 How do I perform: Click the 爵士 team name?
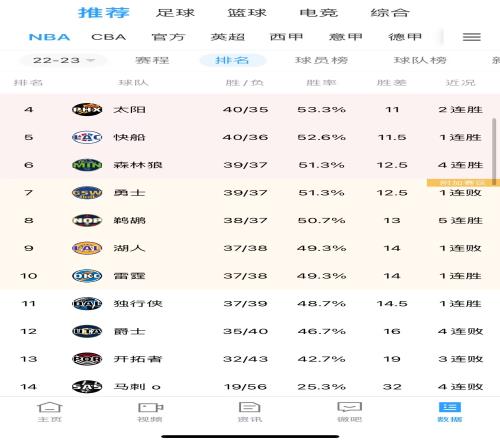129,331
